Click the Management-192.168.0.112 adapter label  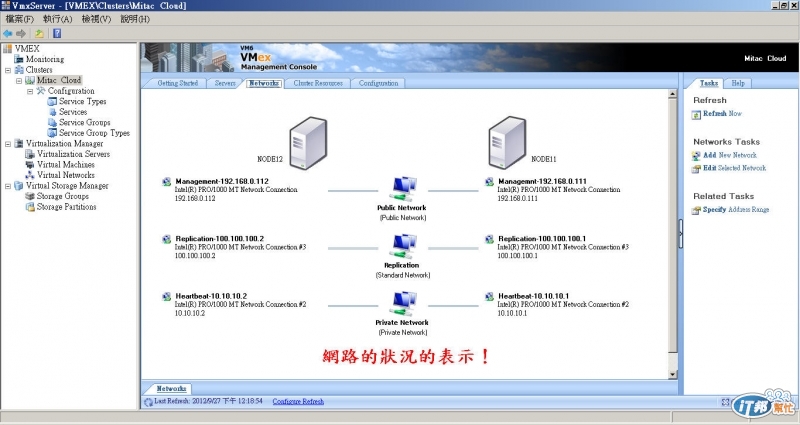[x=222, y=181]
